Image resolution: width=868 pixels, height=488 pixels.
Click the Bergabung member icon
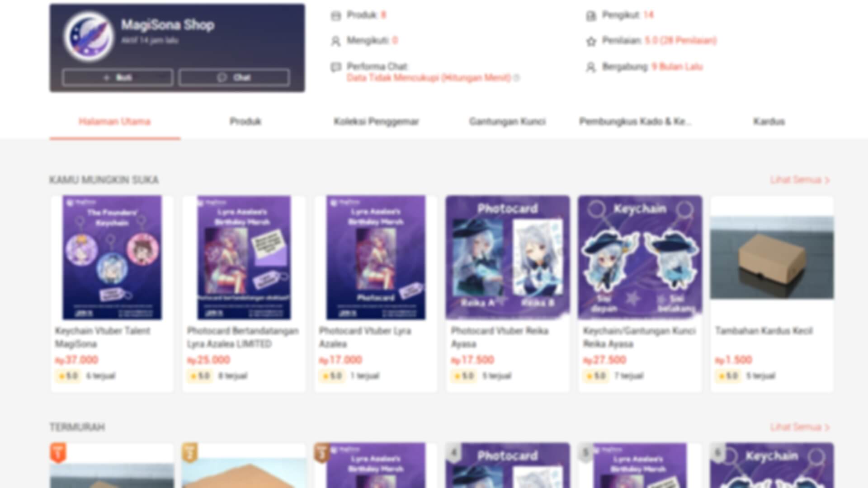[x=591, y=67]
